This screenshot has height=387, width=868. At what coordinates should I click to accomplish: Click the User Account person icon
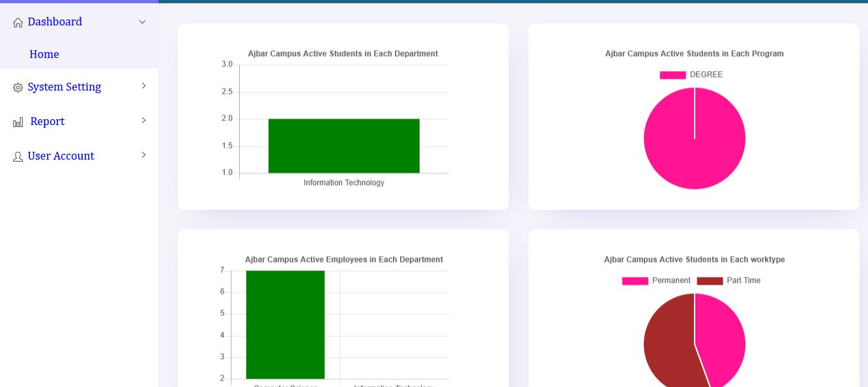(18, 157)
